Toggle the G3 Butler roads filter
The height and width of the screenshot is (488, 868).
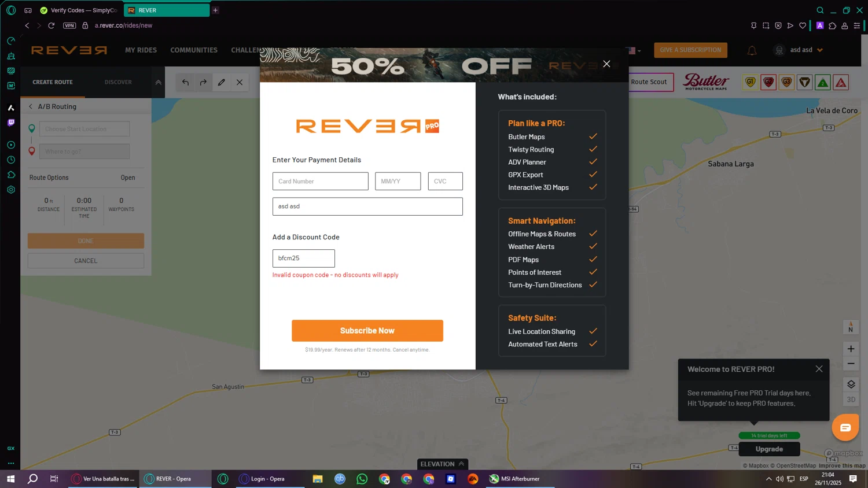tap(786, 82)
